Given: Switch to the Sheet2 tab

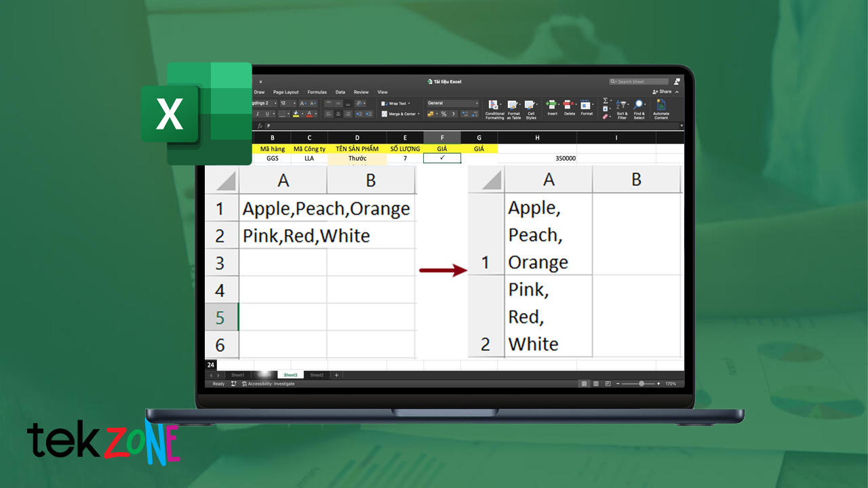Looking at the screenshot, I should pos(317,375).
